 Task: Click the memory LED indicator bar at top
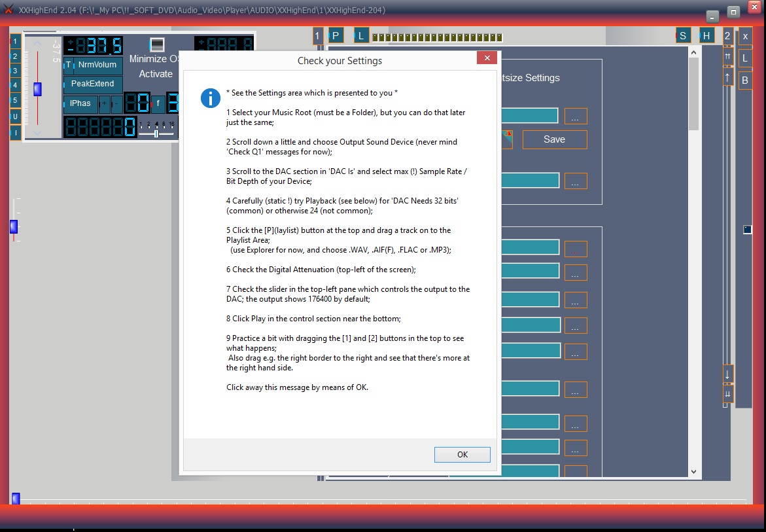[x=437, y=37]
